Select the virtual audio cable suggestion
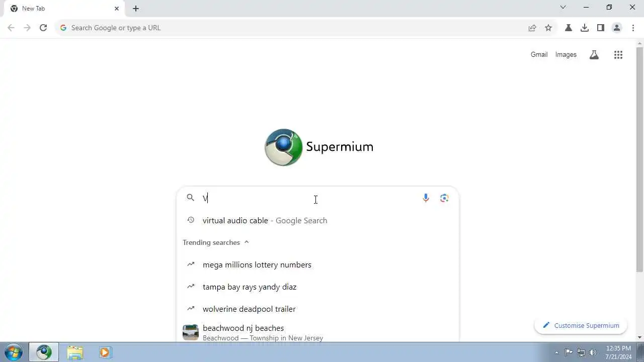This screenshot has width=644, height=362. 317,220
